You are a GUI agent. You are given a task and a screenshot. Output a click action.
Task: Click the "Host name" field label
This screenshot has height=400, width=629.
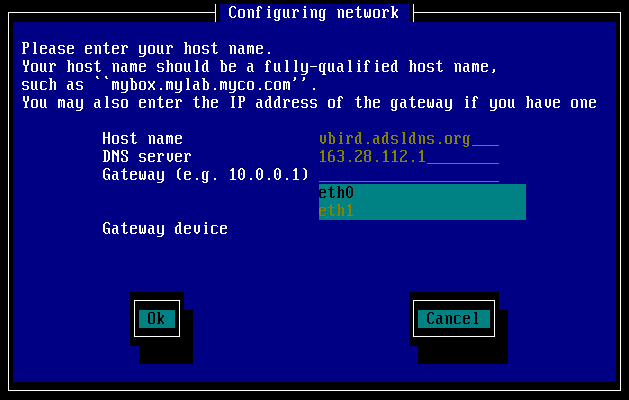pyautogui.click(x=142, y=139)
